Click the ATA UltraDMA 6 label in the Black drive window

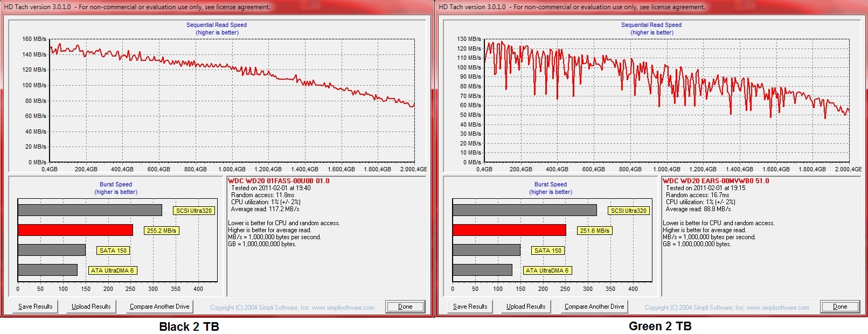pyautogui.click(x=113, y=270)
